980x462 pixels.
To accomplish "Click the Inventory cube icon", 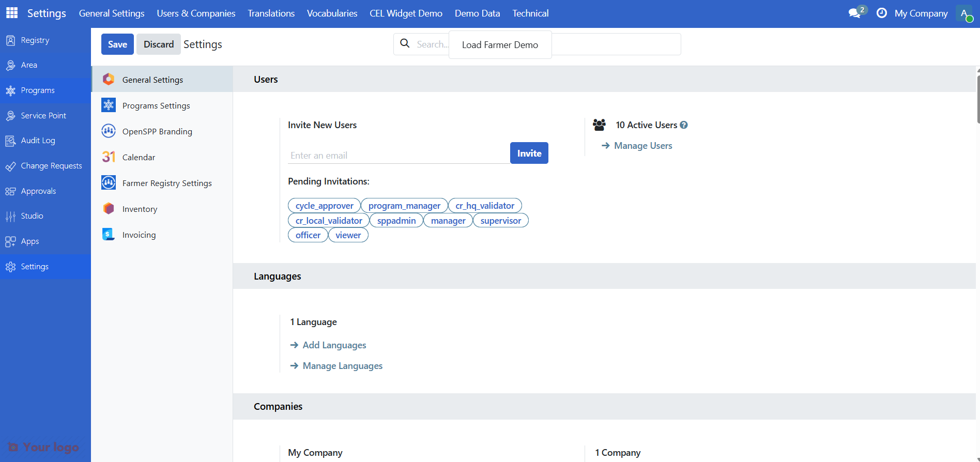I will coord(109,208).
